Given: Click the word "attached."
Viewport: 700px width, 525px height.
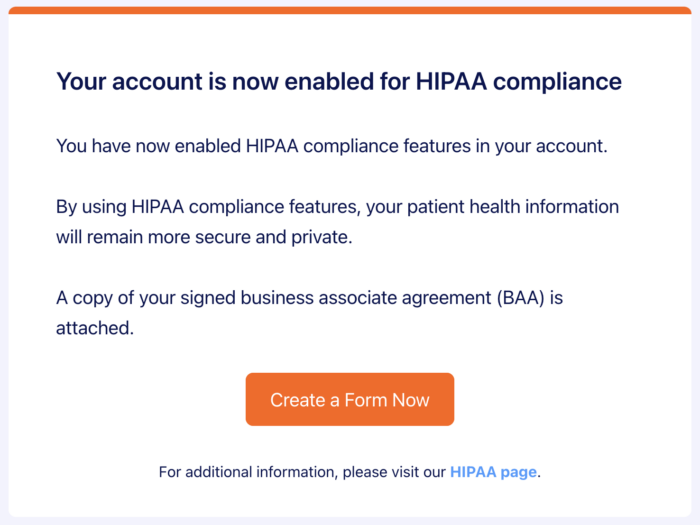Looking at the screenshot, I should [94, 328].
